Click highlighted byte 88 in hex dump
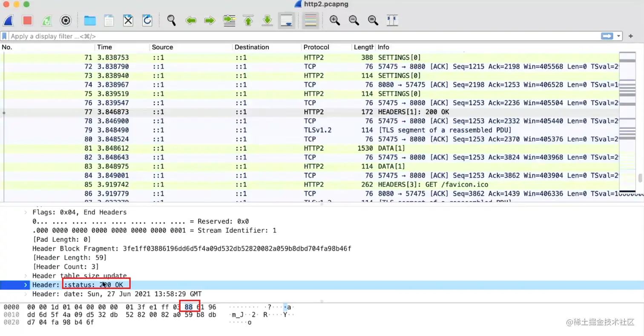The image size is (644, 336). 189,307
